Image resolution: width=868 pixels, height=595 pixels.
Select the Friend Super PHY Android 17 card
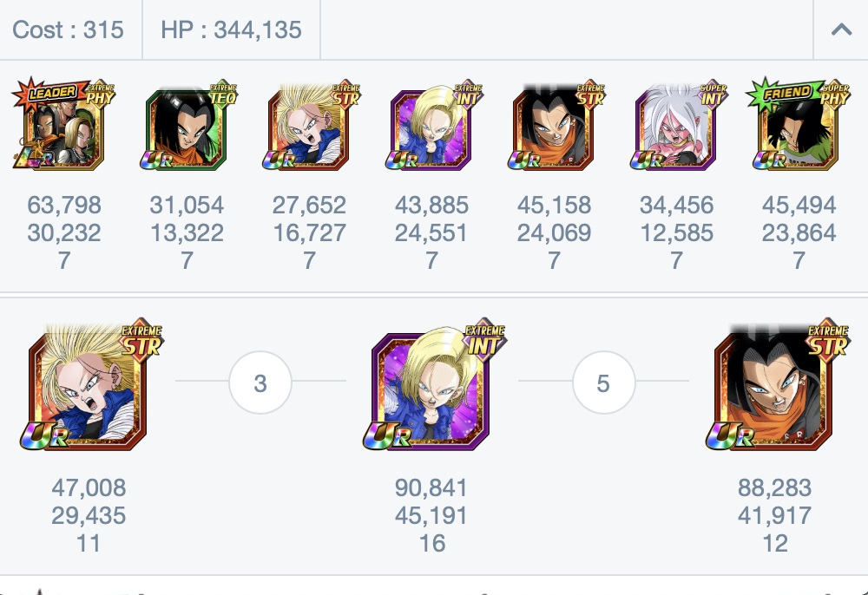799,124
